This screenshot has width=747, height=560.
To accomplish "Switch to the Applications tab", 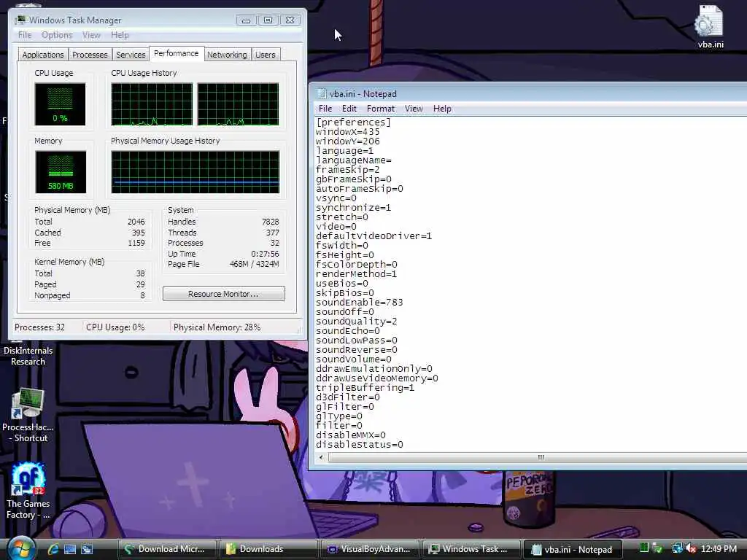I will (43, 55).
